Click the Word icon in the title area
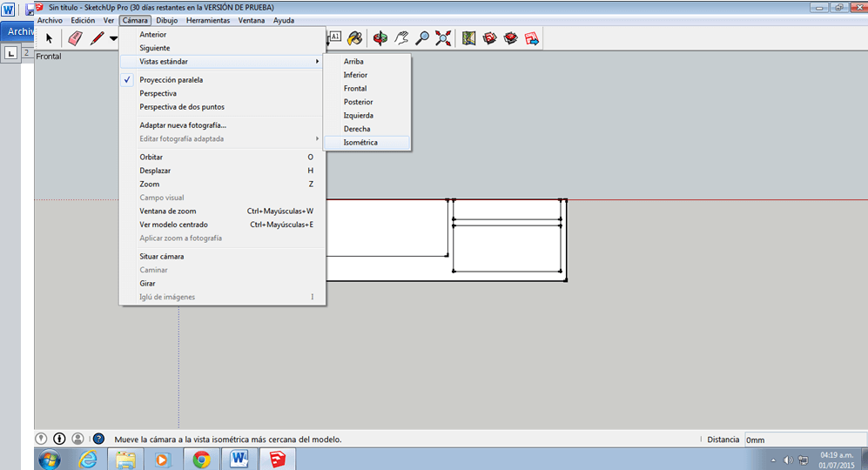Image resolution: width=868 pixels, height=470 pixels. tap(8, 10)
